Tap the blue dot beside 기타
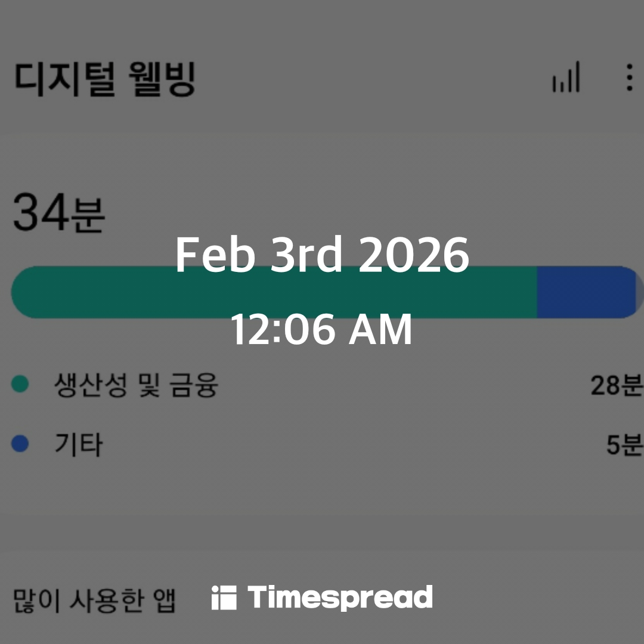This screenshot has height=644, width=644. tap(20, 444)
